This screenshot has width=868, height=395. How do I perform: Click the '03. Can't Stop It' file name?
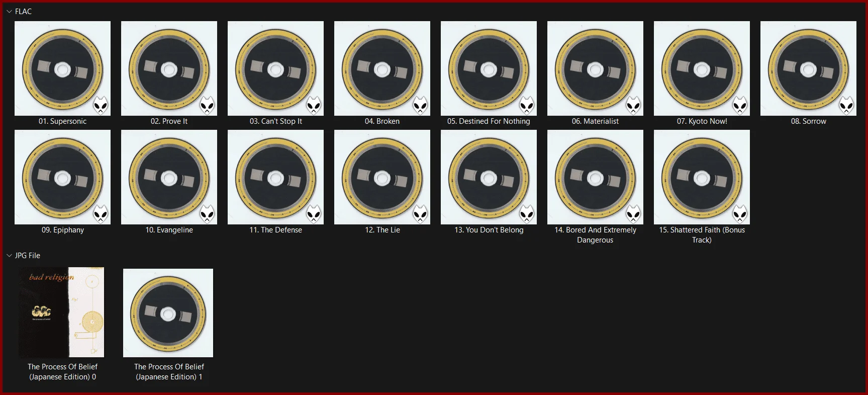(x=275, y=121)
